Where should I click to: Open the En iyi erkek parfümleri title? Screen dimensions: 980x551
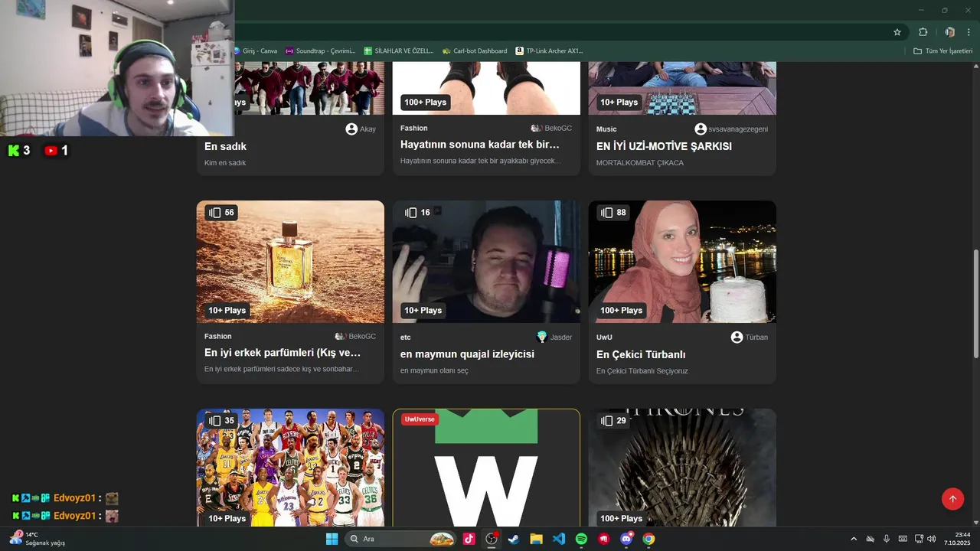(x=283, y=354)
